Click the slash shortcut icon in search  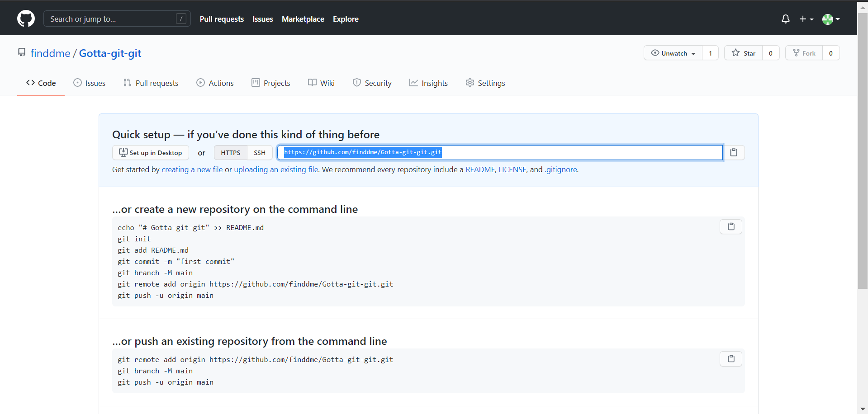click(181, 19)
